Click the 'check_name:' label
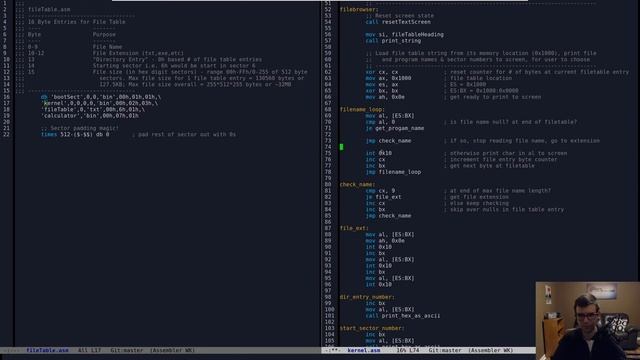This screenshot has height=360, width=640. click(357, 184)
